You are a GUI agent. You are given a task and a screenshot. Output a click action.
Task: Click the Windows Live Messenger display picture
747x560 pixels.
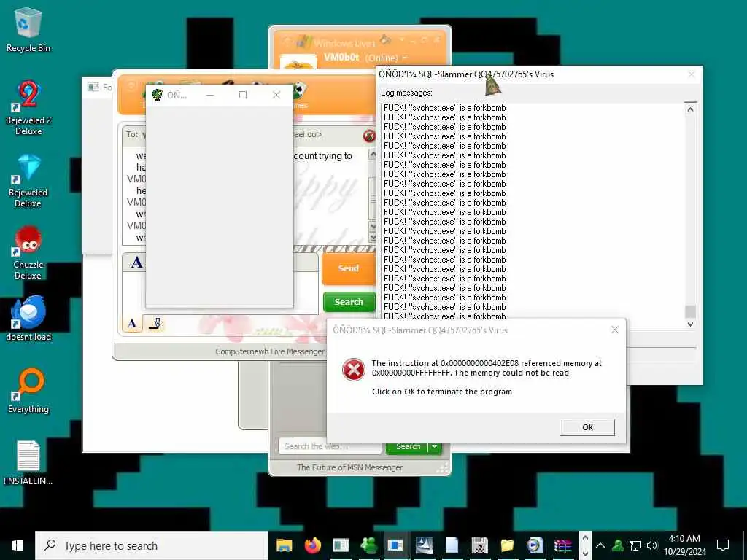298,63
